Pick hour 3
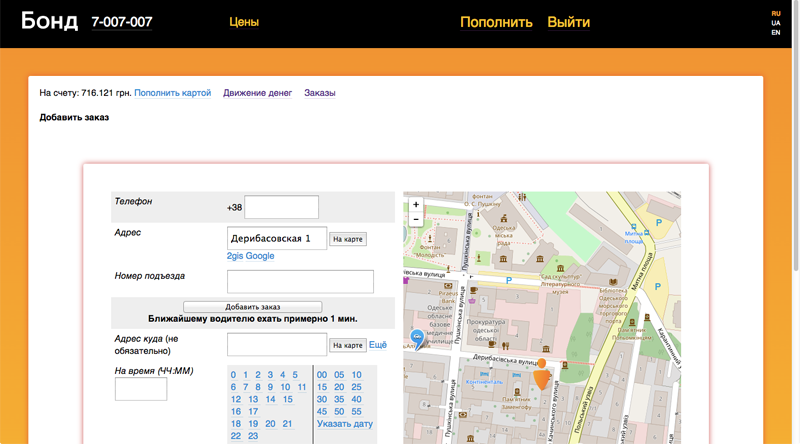The width and height of the screenshot is (800, 444). pos(270,375)
